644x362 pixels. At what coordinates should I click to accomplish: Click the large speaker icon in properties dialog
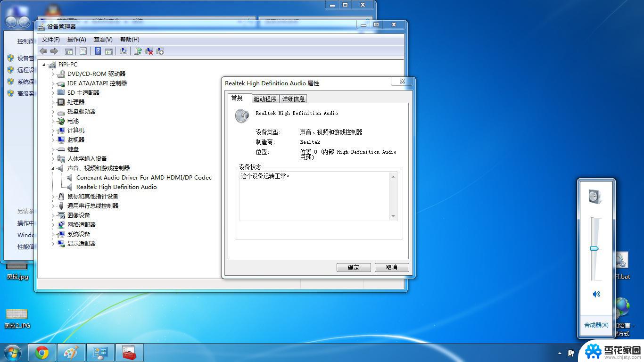click(x=242, y=115)
